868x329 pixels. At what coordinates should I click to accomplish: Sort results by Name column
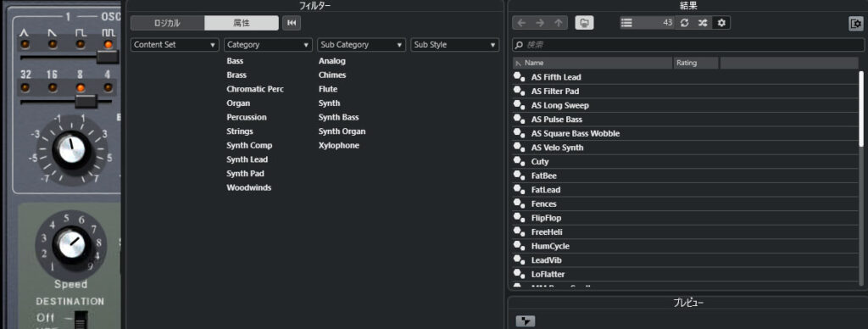pyautogui.click(x=593, y=63)
